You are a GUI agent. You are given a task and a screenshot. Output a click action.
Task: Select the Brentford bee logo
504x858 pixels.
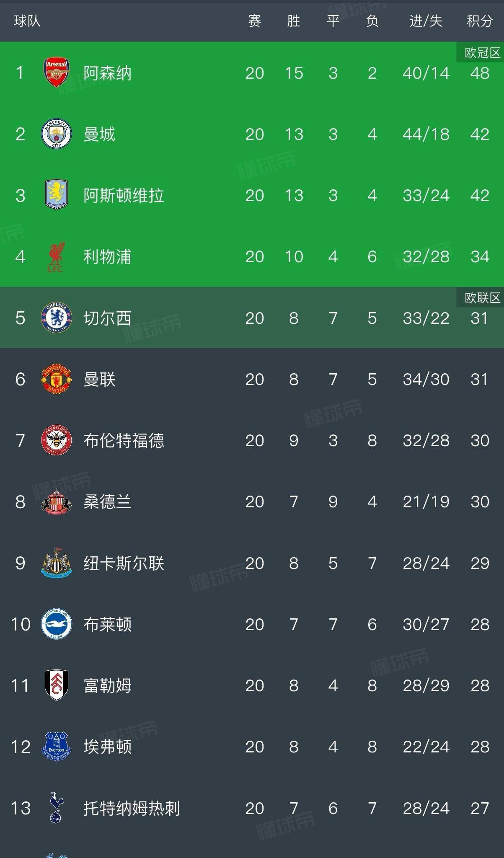[56, 440]
